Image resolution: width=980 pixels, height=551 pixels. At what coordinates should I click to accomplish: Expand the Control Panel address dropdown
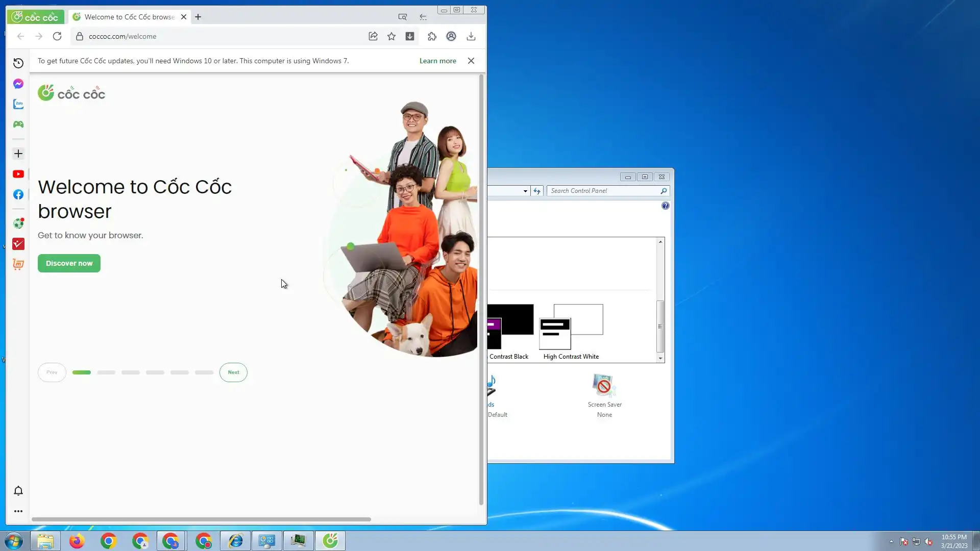(525, 191)
